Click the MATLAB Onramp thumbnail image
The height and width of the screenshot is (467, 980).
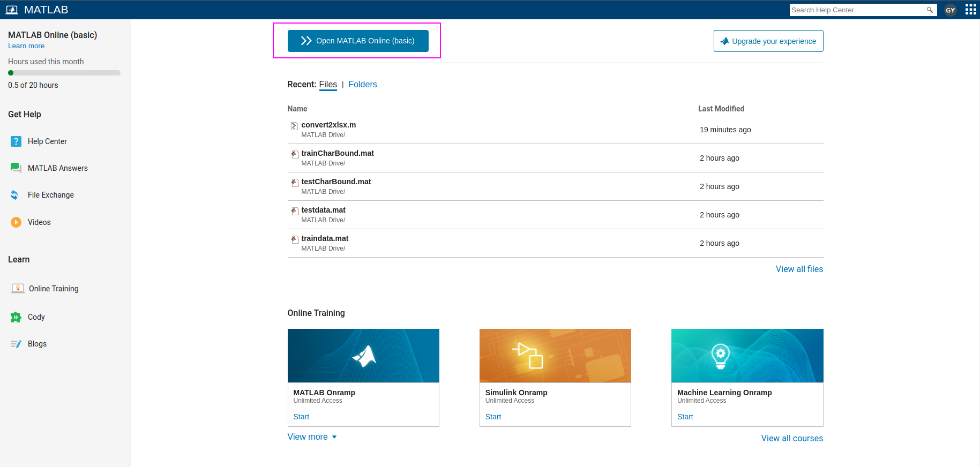coord(363,356)
